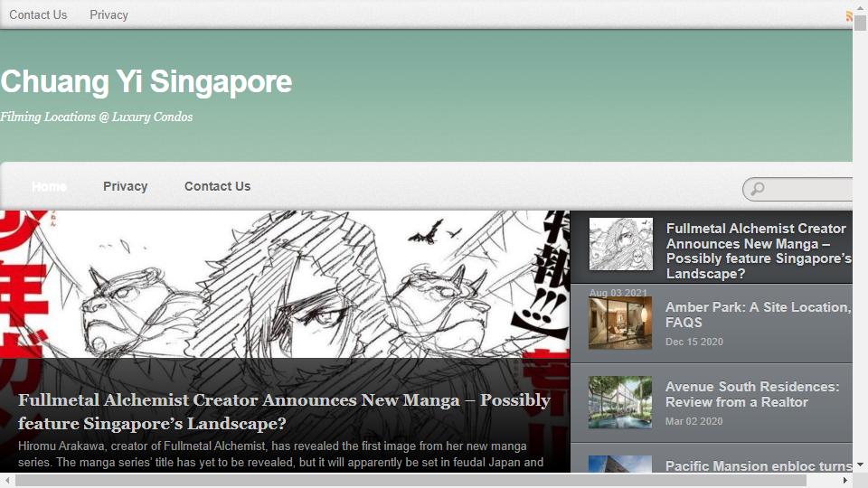
Task: Select the Home menu item
Action: pos(49,186)
